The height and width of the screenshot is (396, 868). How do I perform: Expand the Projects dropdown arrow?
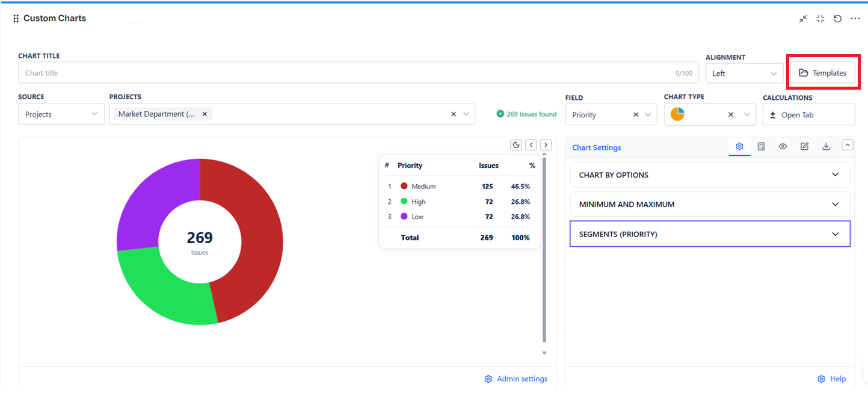coord(467,114)
